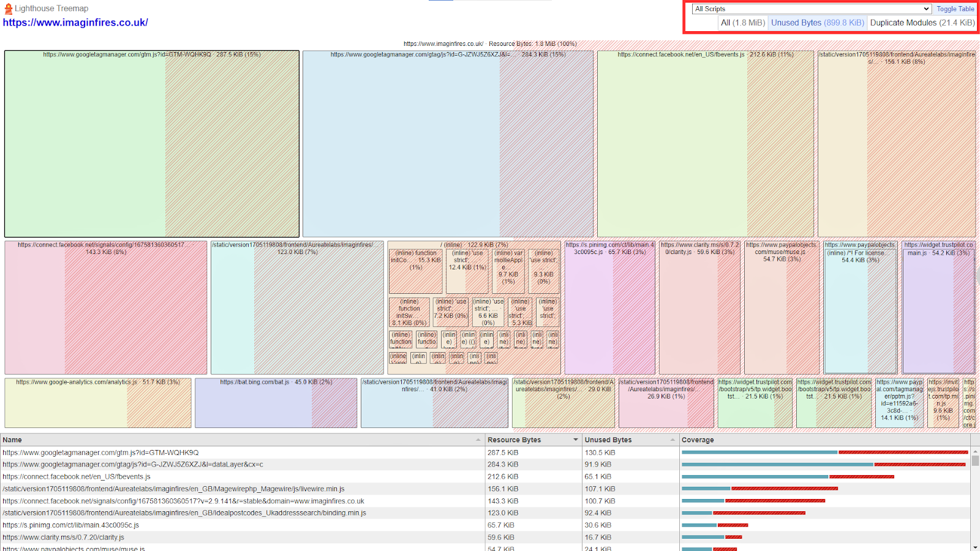
Task: Click the 130.5 KiB unused bytes cell
Action: click(631, 452)
